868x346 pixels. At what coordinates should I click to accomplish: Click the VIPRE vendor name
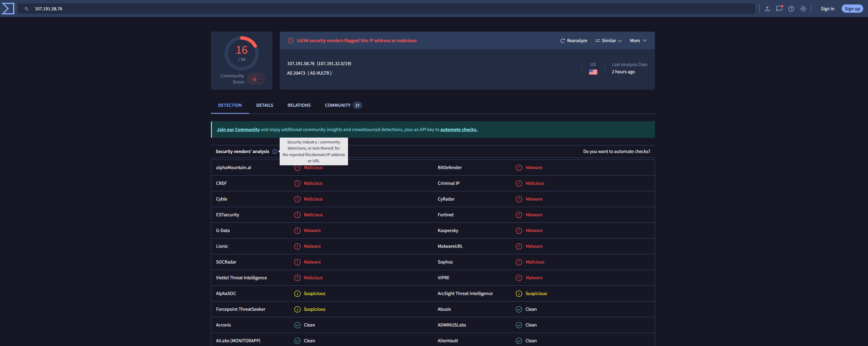443,278
